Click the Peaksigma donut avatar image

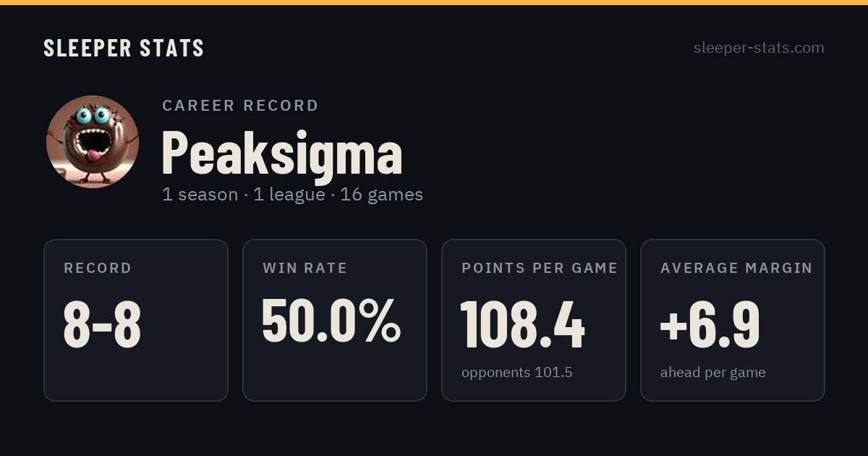coord(93,142)
